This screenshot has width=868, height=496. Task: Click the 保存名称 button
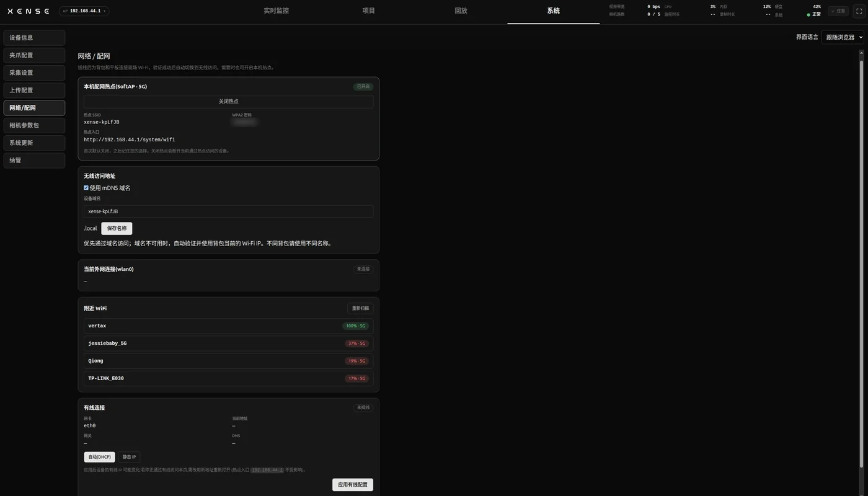pyautogui.click(x=117, y=228)
